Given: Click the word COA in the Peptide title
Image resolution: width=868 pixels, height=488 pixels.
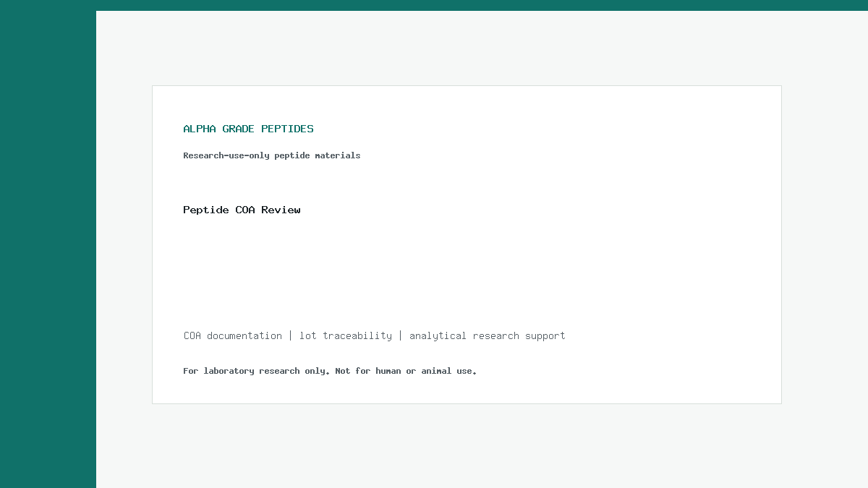Looking at the screenshot, I should click(x=245, y=210).
